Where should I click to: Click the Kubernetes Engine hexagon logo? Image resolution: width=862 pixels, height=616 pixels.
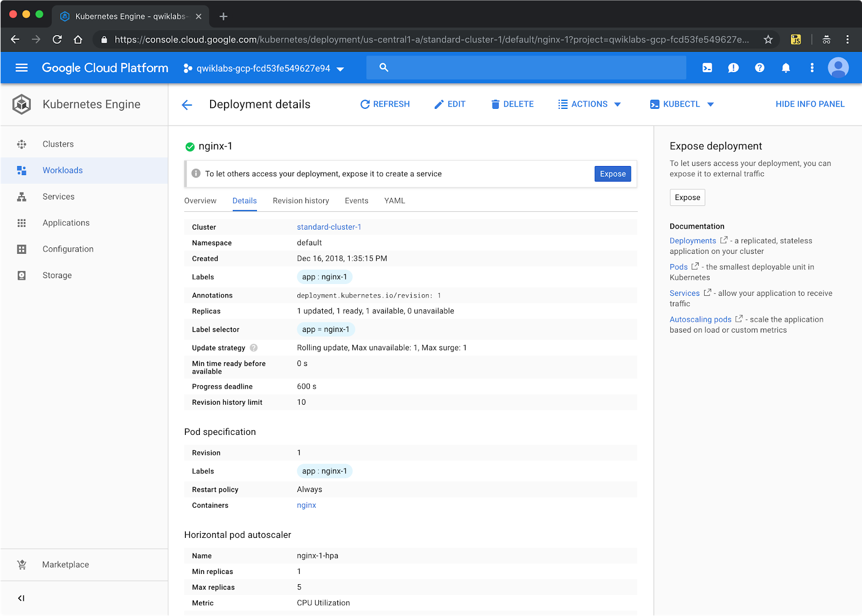coord(22,105)
